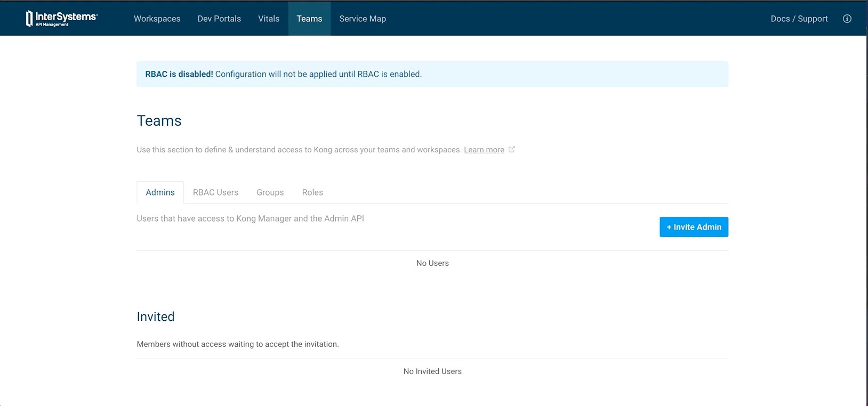Go to Workspaces in the navigation bar

tap(157, 19)
